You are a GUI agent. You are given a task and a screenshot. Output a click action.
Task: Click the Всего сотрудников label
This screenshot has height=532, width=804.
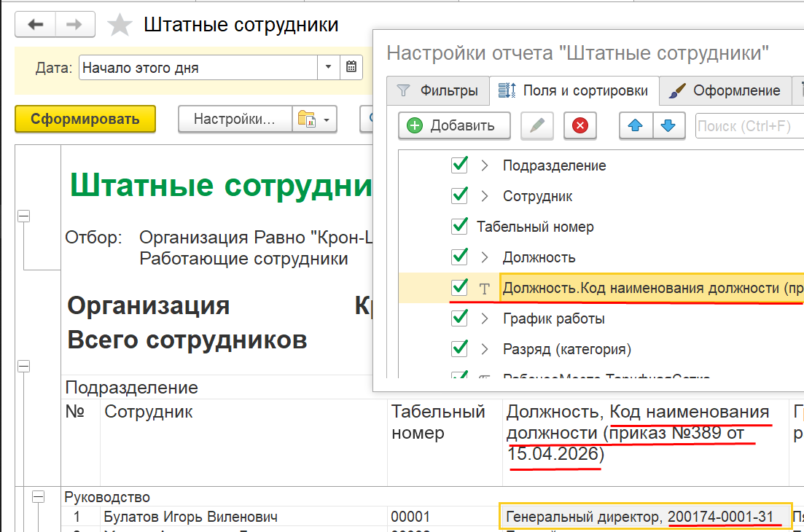click(187, 340)
